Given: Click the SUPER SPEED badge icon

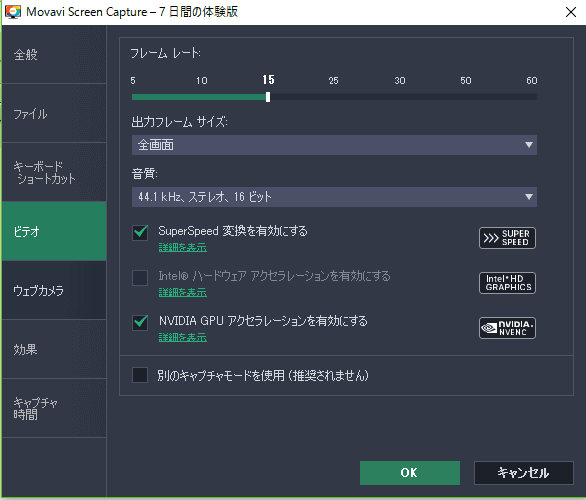Looking at the screenshot, I should tap(507, 238).
